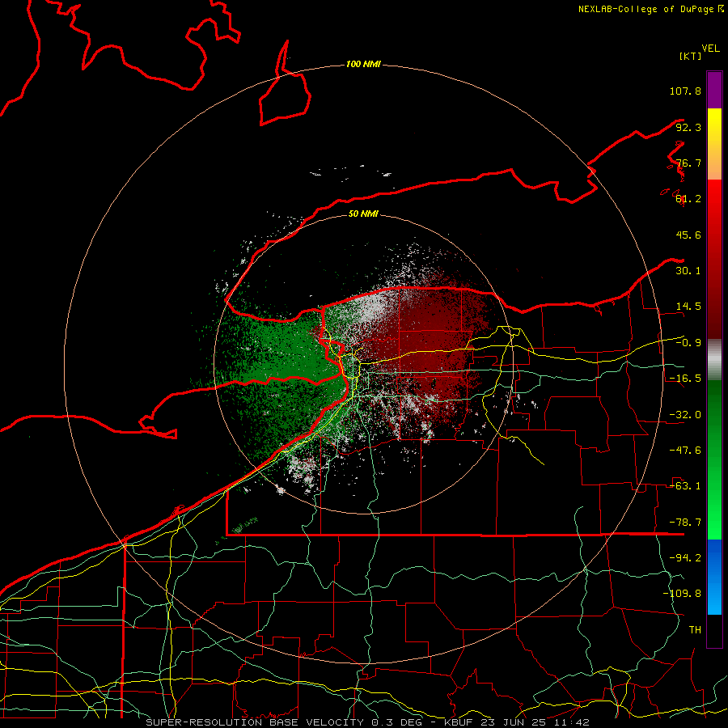Click the 50 NMI range ring label

(363, 214)
